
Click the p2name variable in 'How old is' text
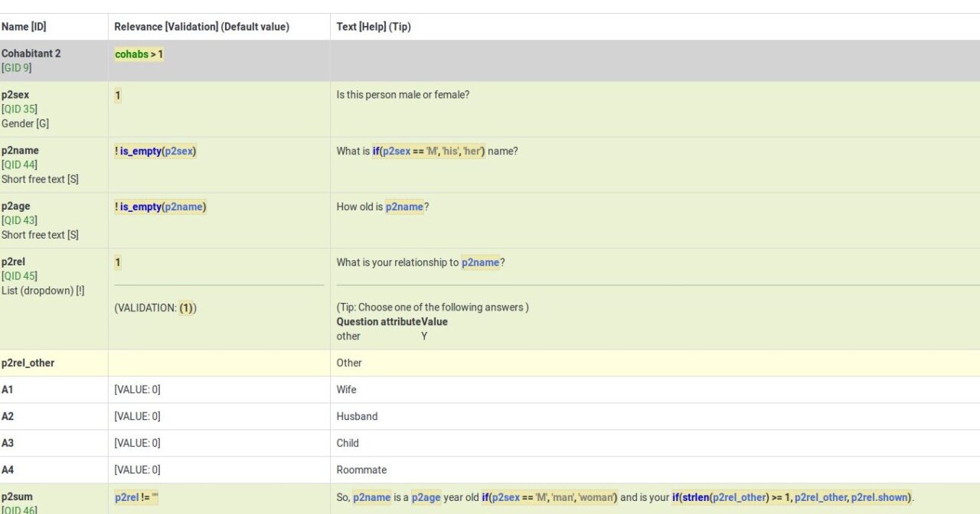[404, 207]
